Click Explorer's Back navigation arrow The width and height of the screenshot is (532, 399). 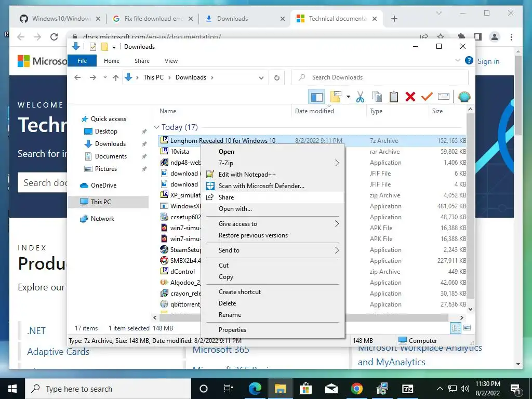click(77, 77)
